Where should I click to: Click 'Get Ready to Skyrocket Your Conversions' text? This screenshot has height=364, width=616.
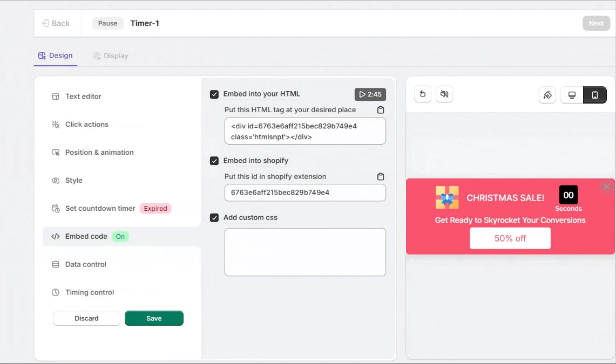click(510, 220)
